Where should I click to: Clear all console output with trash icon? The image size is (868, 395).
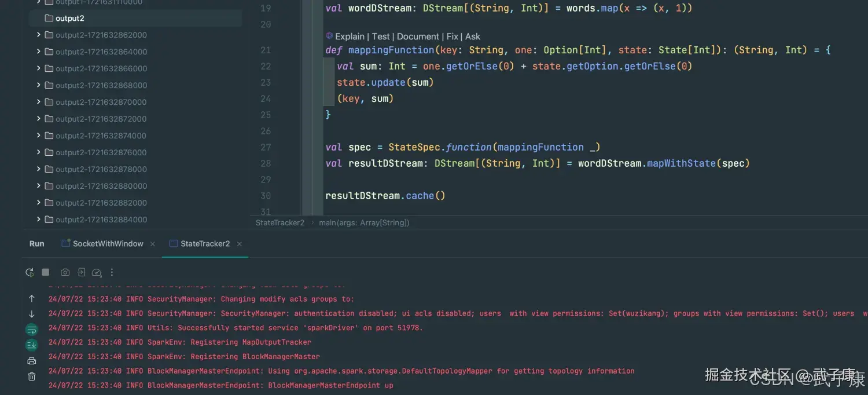pos(32,376)
